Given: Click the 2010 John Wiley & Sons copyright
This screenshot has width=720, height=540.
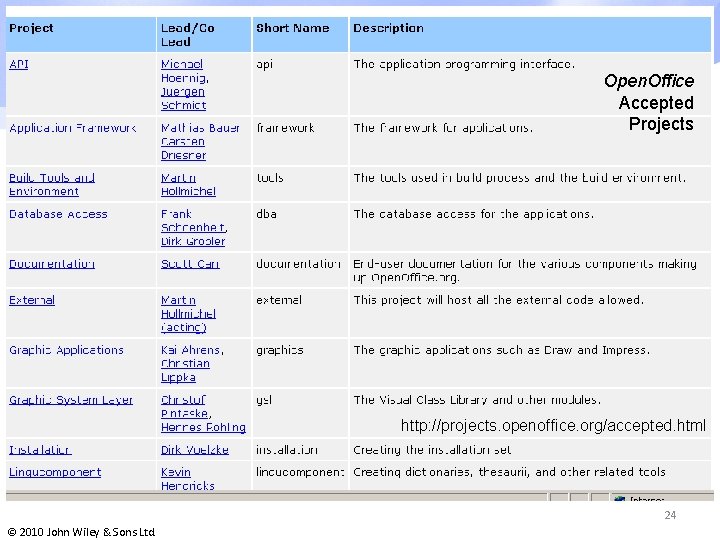Looking at the screenshot, I should coord(82,532).
